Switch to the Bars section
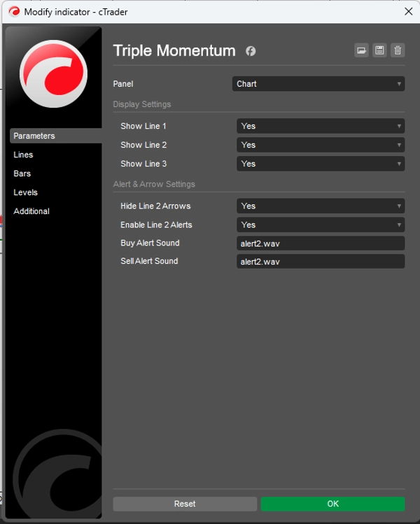The image size is (420, 524). [22, 174]
